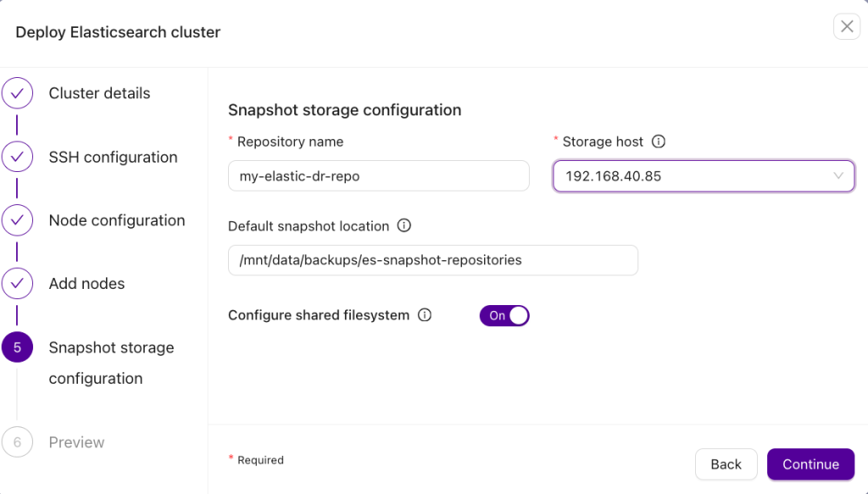868x494 pixels.
Task: Click the step 6 Preview circle icon
Action: tap(17, 442)
